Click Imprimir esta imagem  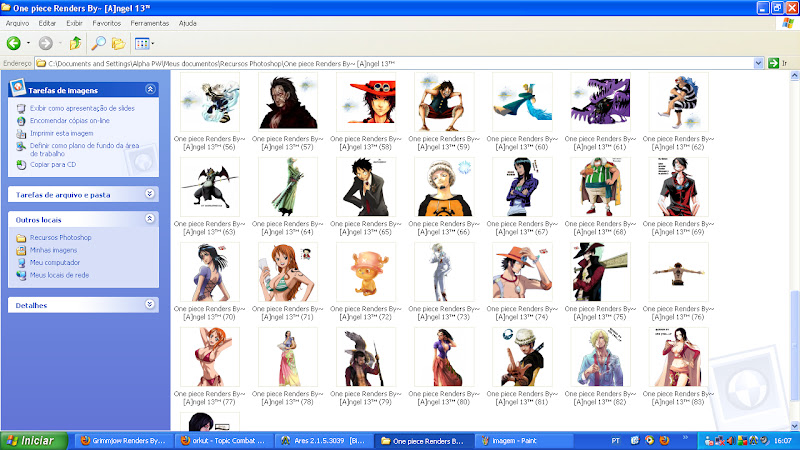click(61, 133)
